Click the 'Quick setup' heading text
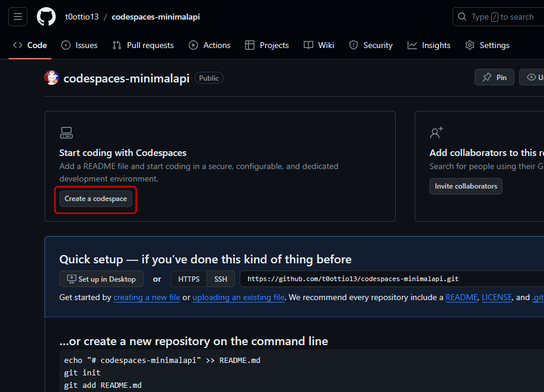The image size is (544, 392). [x=205, y=259]
